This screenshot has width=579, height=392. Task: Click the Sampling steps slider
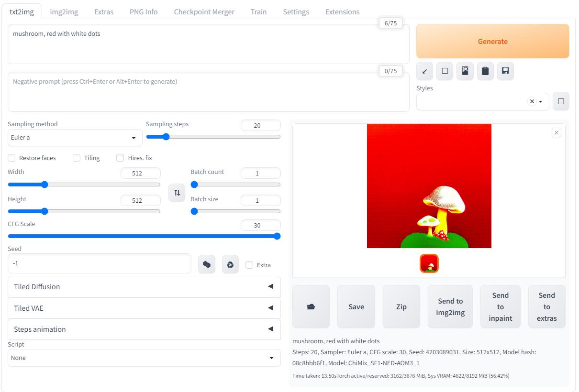(213, 137)
